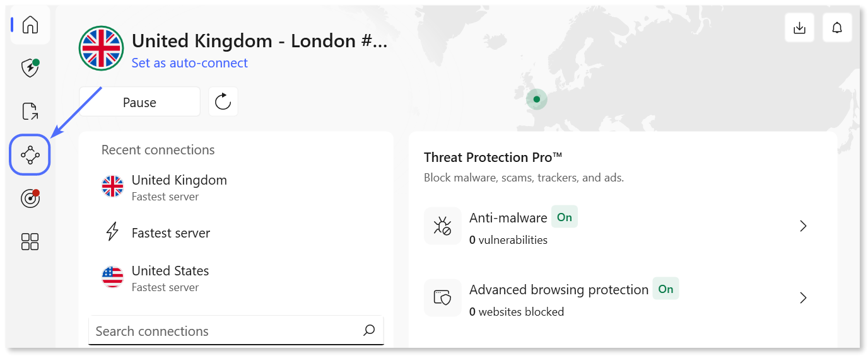This screenshot has width=868, height=356.
Task: Open the apps grid sidebar icon
Action: coord(30,241)
